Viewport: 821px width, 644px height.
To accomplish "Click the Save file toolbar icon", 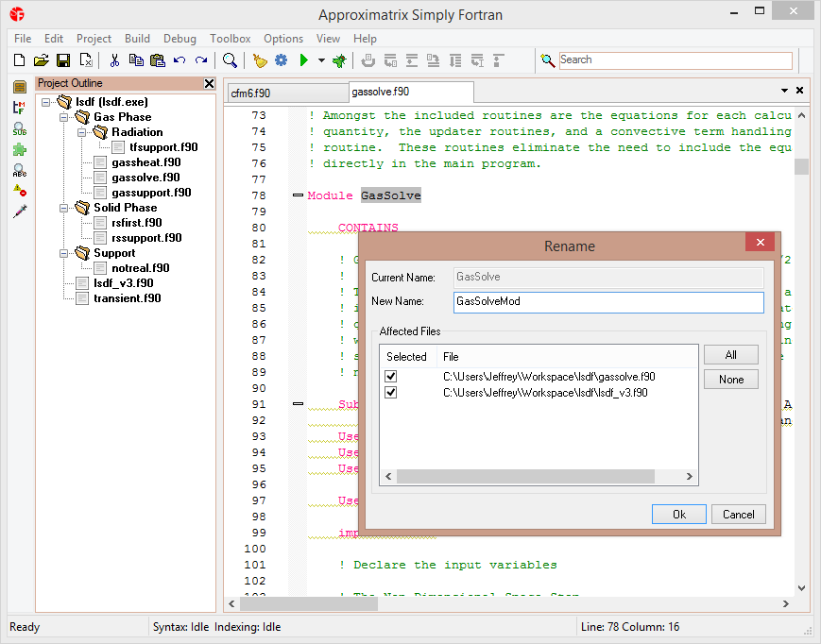I will (63, 60).
